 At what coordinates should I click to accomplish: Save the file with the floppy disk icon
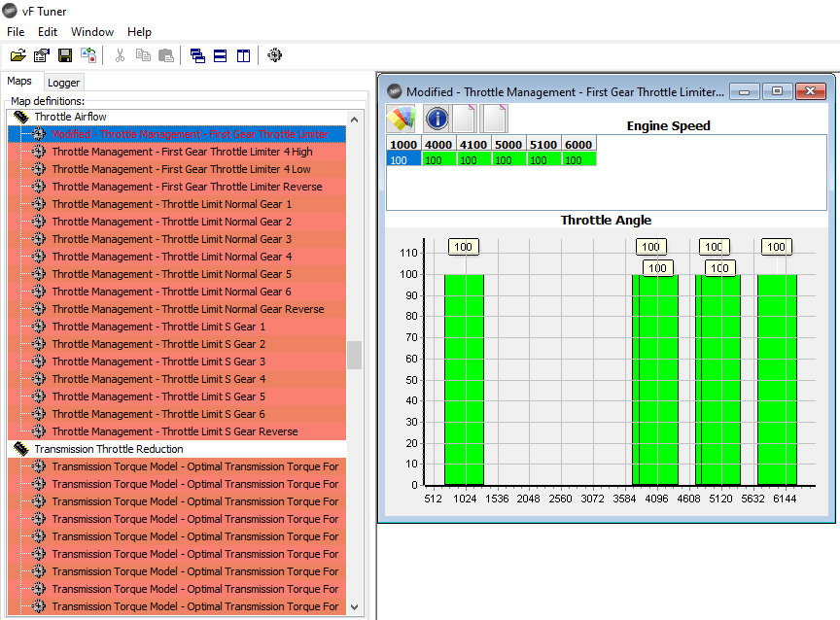pyautogui.click(x=65, y=55)
